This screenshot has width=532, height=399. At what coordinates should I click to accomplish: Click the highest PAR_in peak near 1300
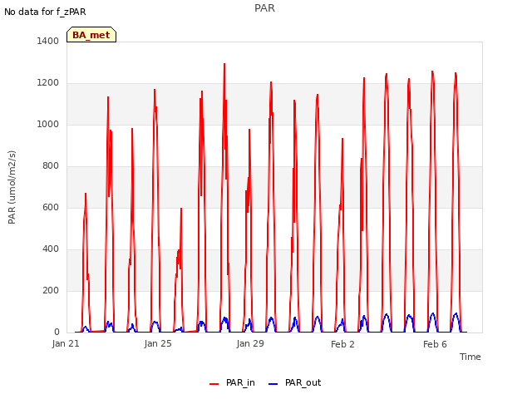[x=224, y=64]
